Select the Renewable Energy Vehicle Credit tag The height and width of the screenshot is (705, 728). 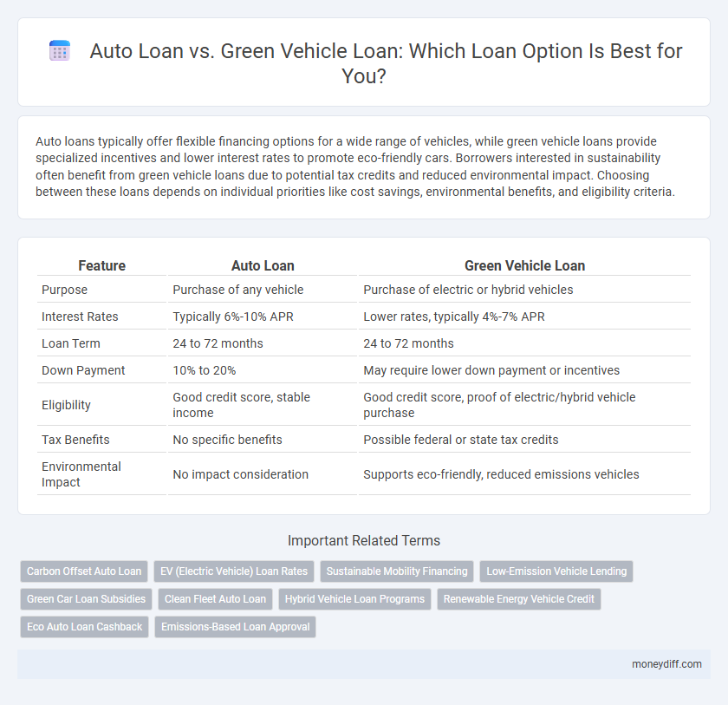click(x=518, y=599)
